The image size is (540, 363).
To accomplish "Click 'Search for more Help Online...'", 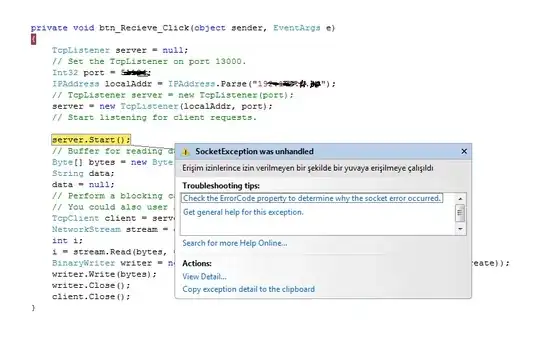I will click(x=235, y=243).
